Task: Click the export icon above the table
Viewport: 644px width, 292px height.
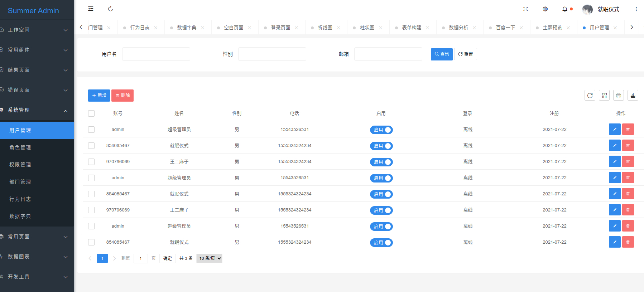Action: [x=633, y=95]
